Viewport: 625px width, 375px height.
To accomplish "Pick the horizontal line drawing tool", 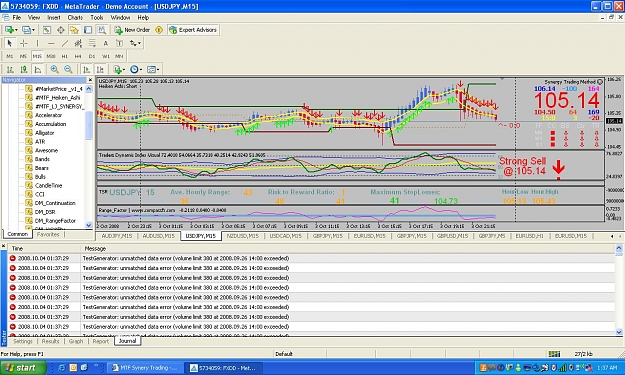I will point(51,43).
